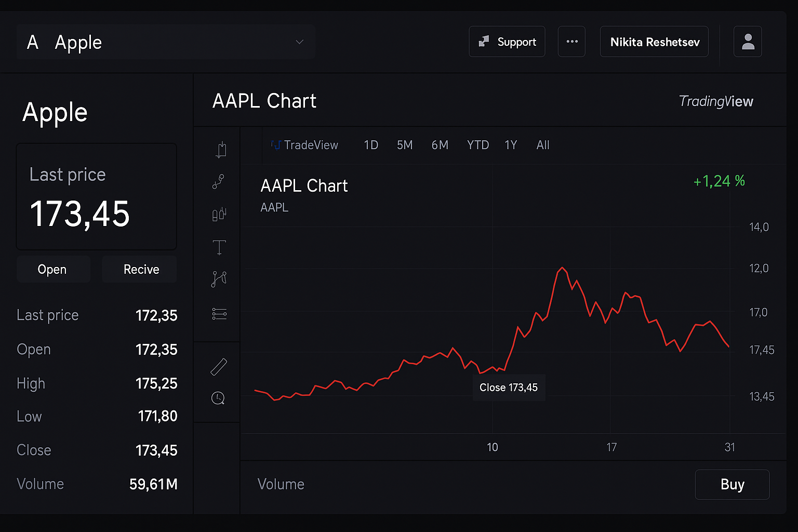Image resolution: width=798 pixels, height=532 pixels.
Task: Open the user profile avatar icon
Action: click(748, 42)
